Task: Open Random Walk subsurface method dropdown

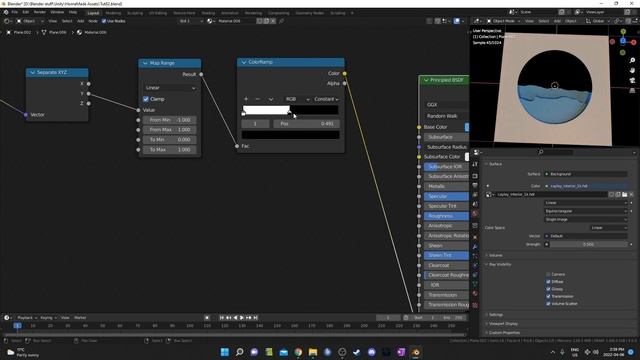Action: click(x=446, y=116)
